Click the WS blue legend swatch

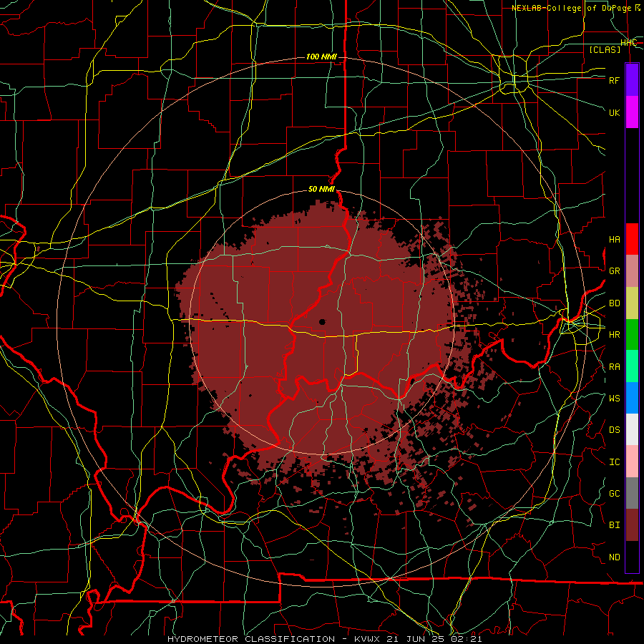(632, 398)
